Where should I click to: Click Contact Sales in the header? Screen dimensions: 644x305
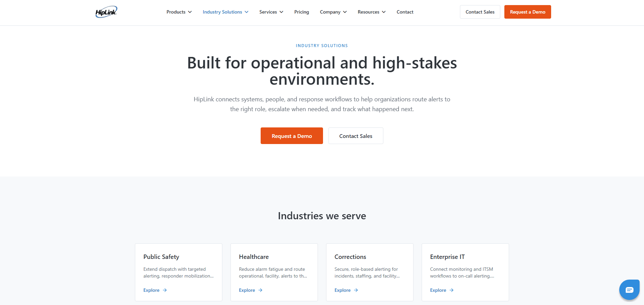480,12
